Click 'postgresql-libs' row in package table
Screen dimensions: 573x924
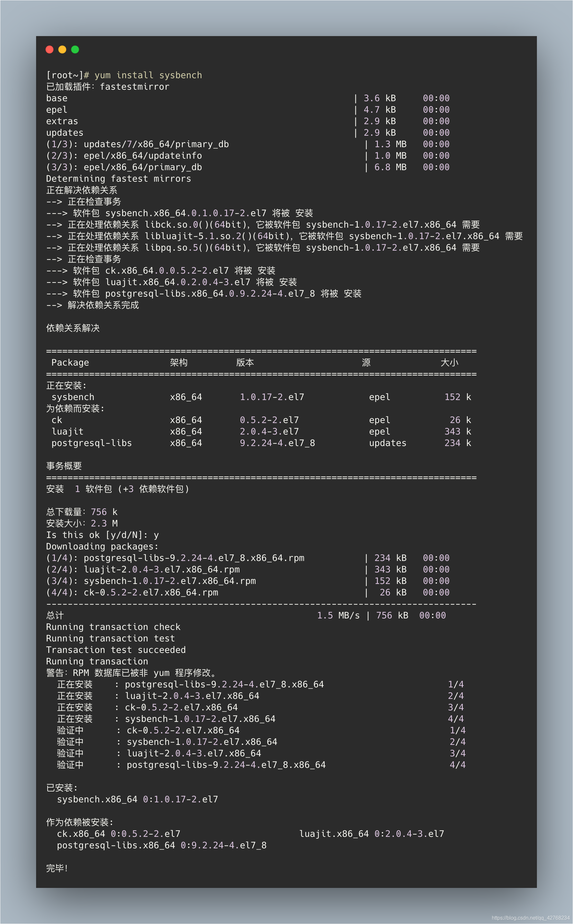click(261, 443)
